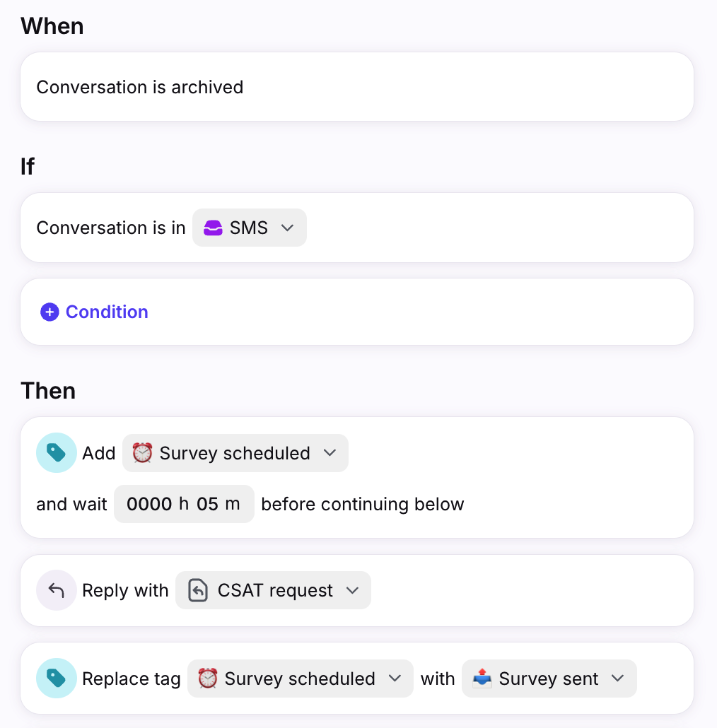Expand the Add Survey scheduled tag dropdown
This screenshot has width=717, height=728.
235,453
